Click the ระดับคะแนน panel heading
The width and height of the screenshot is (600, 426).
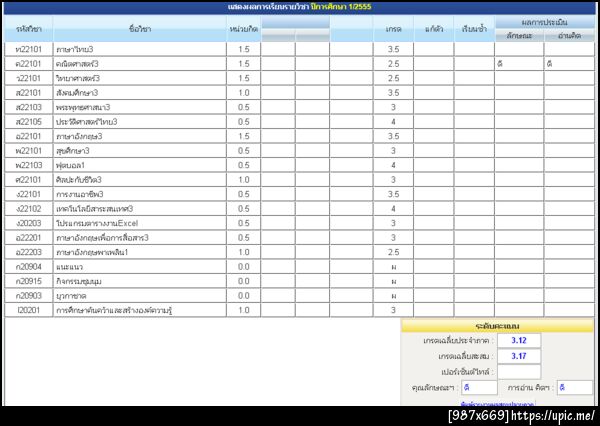(x=497, y=326)
